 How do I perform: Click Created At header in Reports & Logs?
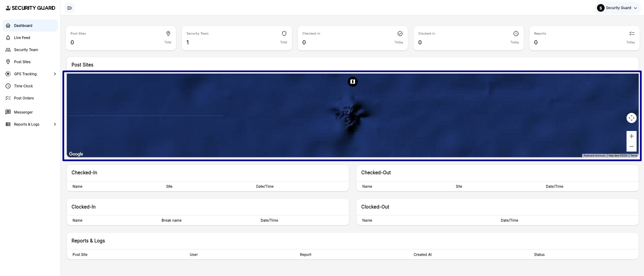(423, 255)
